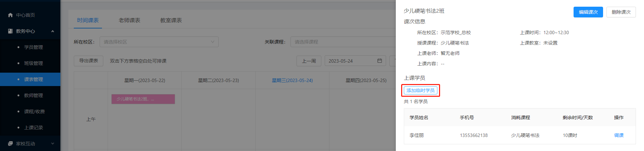This screenshot has height=151, width=644.
Task: Click the 10课时 remaining cell
Action: (x=570, y=135)
